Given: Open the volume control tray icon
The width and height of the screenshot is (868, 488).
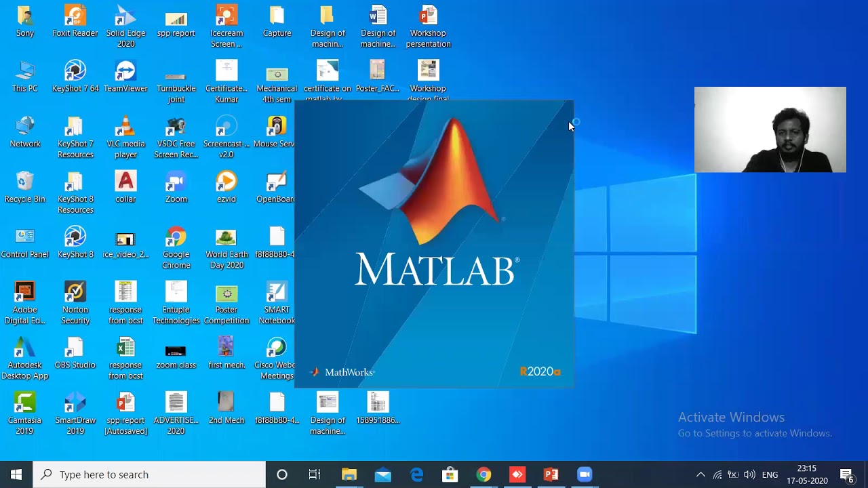Looking at the screenshot, I should pyautogui.click(x=749, y=474).
